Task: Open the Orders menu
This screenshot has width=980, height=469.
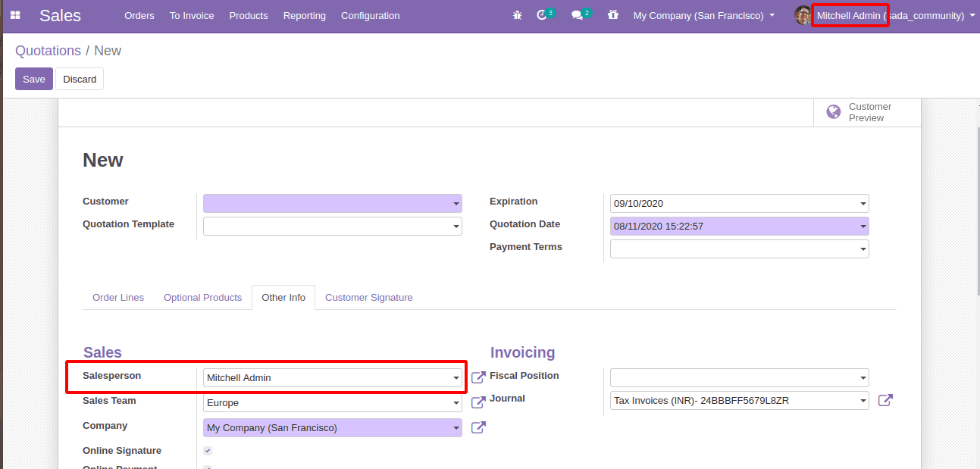Action: tap(139, 15)
